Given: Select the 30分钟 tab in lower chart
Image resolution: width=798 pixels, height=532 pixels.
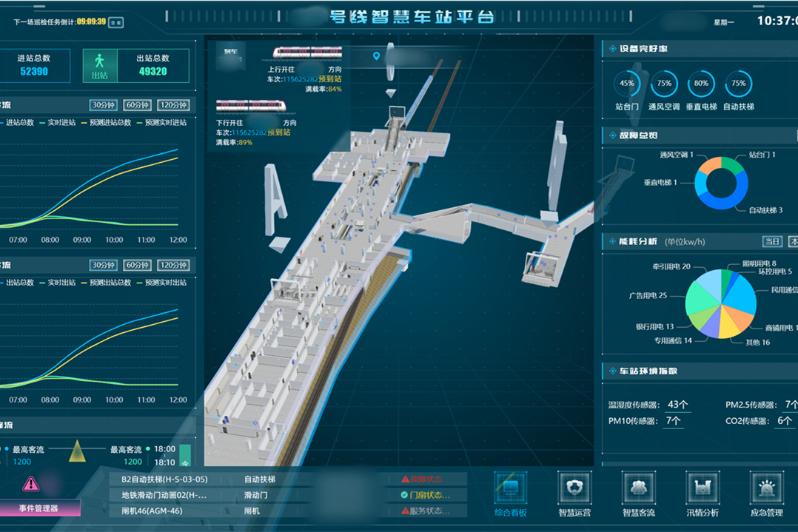Looking at the screenshot, I should click(104, 265).
